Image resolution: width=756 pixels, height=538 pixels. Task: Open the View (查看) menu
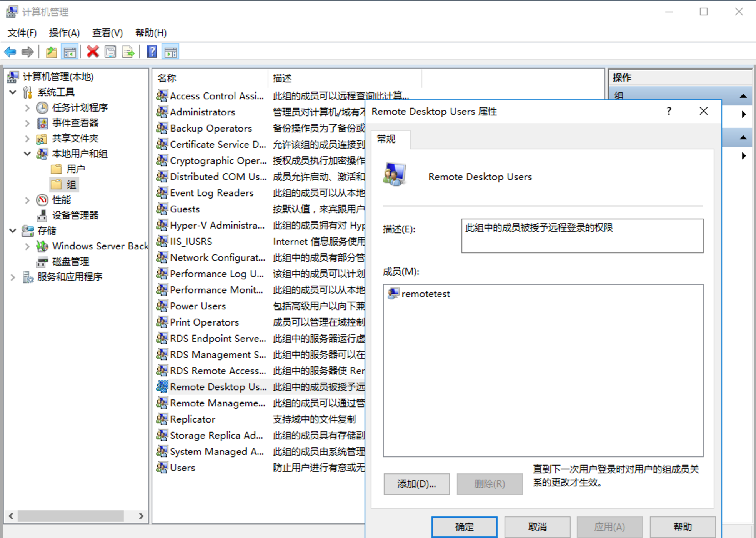click(x=107, y=33)
